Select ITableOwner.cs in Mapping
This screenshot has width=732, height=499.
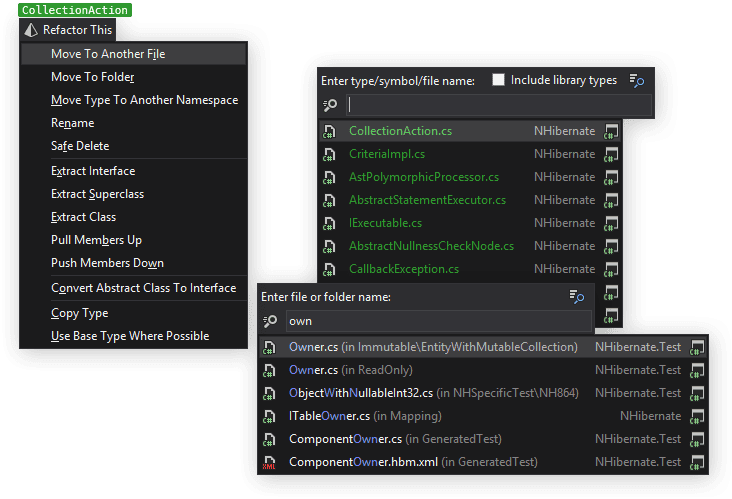point(483,416)
